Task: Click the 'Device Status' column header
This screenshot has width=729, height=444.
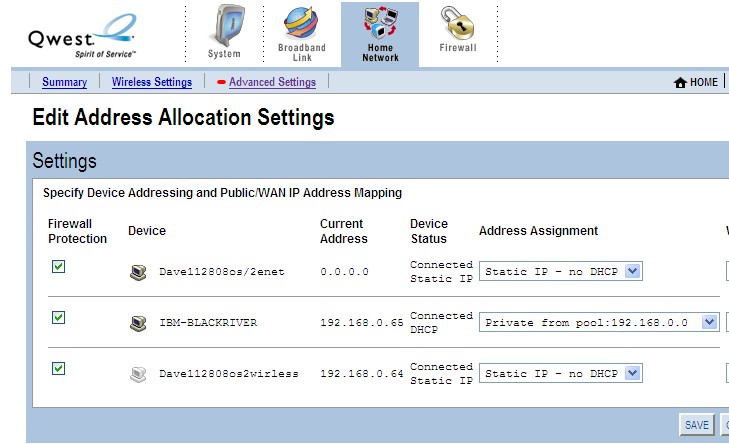Action: click(x=429, y=231)
